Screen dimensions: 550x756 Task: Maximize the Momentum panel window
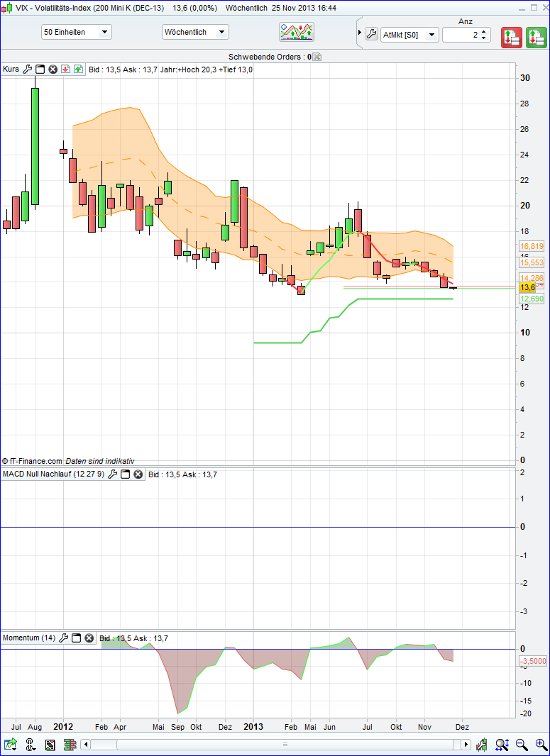pyautogui.click(x=77, y=638)
